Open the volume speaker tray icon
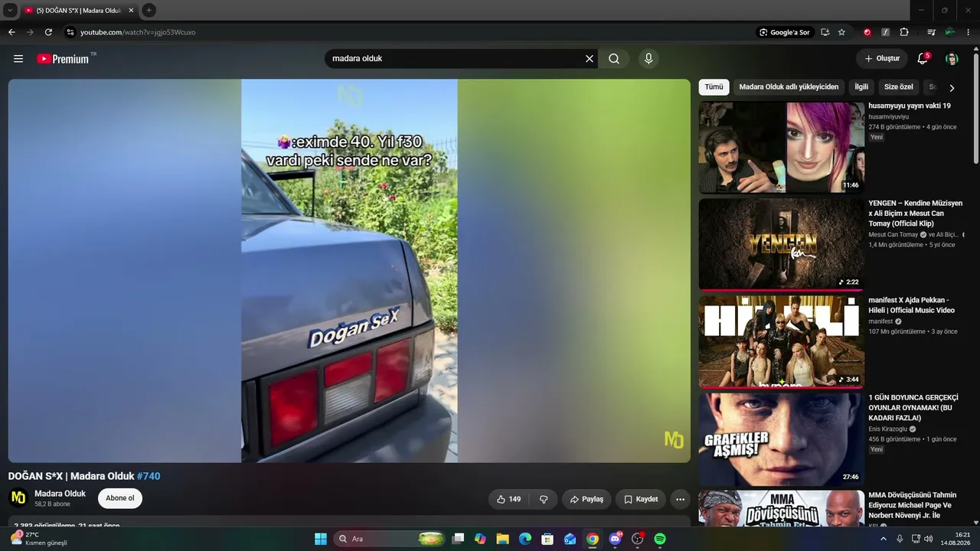 [929, 539]
